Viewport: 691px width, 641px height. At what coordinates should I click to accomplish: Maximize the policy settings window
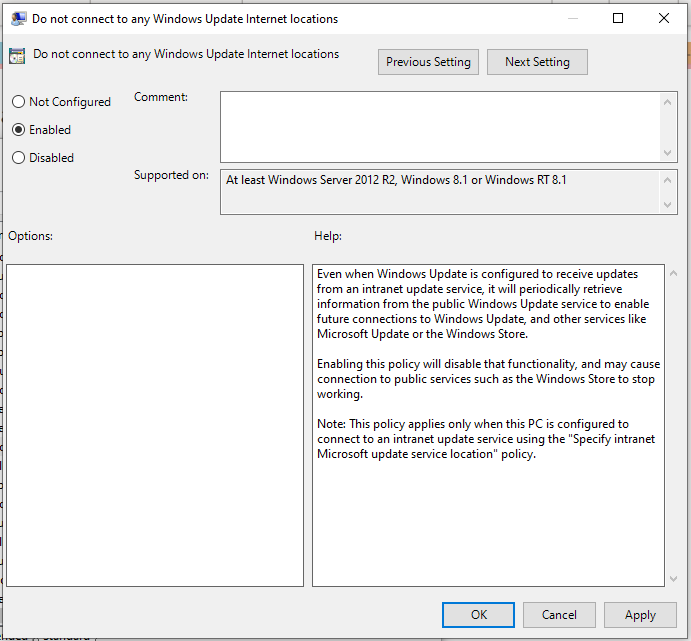point(618,18)
